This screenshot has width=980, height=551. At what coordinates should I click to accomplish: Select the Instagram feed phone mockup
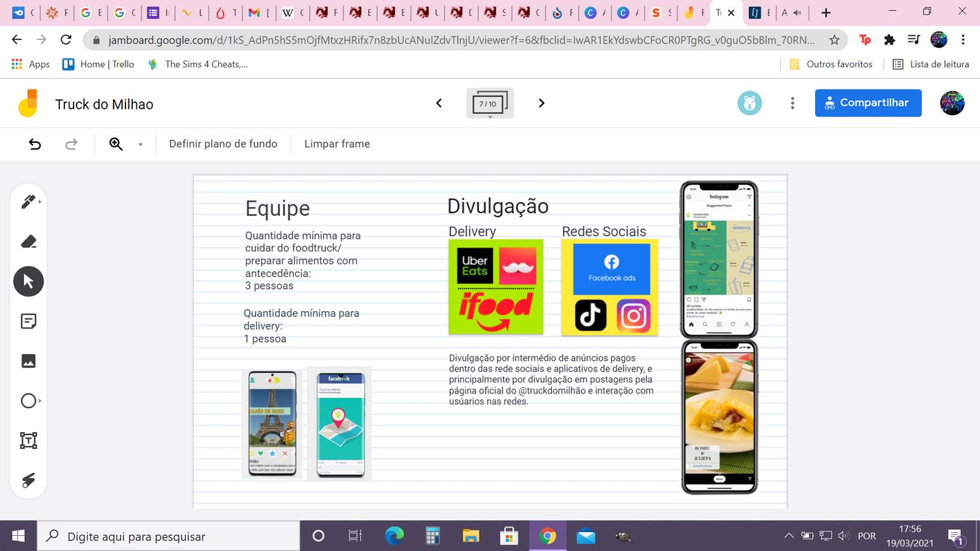coord(719,259)
